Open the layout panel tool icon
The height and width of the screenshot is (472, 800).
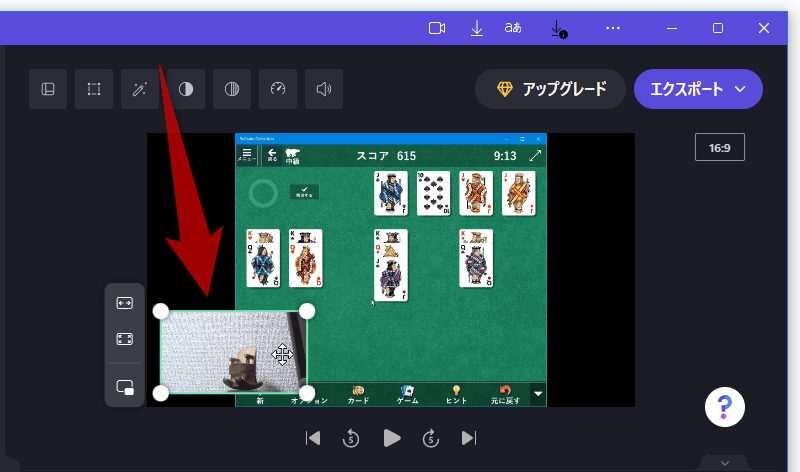pyautogui.click(x=48, y=89)
